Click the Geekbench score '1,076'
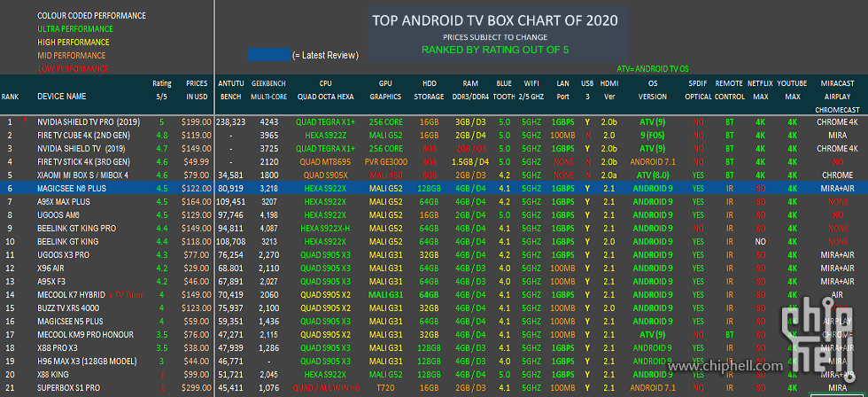The height and width of the screenshot is (397, 868). click(268, 387)
